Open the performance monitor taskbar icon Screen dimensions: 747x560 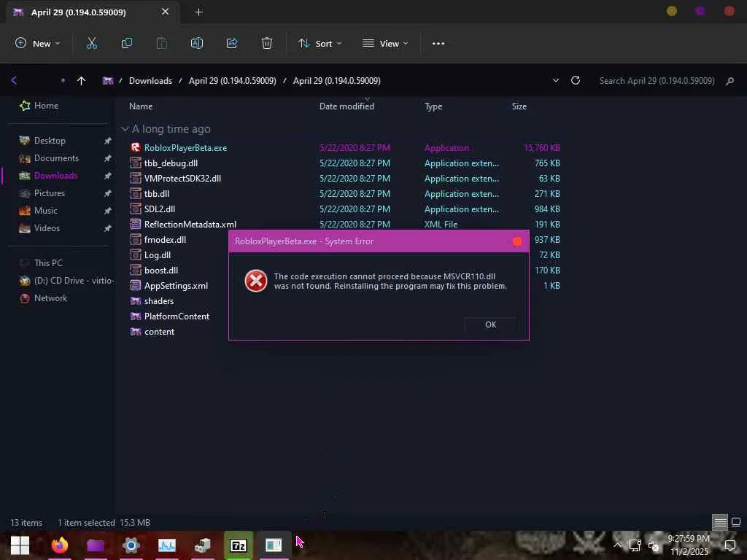coord(167,545)
